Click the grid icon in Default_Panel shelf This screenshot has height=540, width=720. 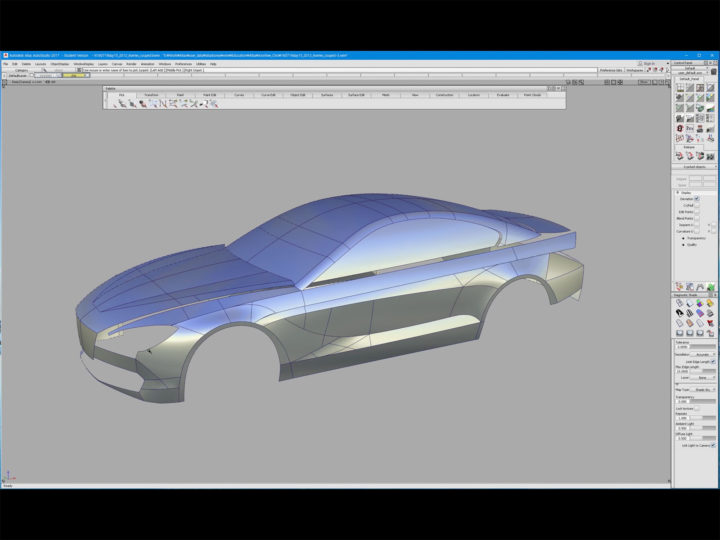[680, 87]
